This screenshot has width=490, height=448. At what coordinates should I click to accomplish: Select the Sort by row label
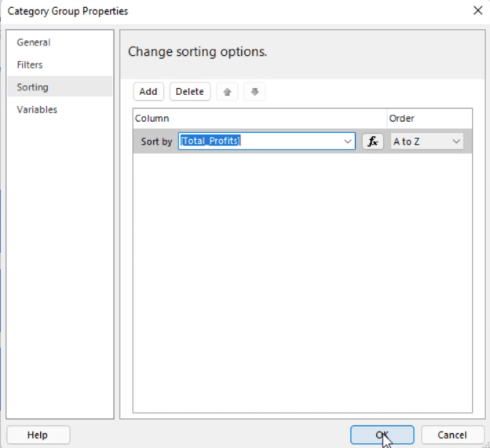156,141
